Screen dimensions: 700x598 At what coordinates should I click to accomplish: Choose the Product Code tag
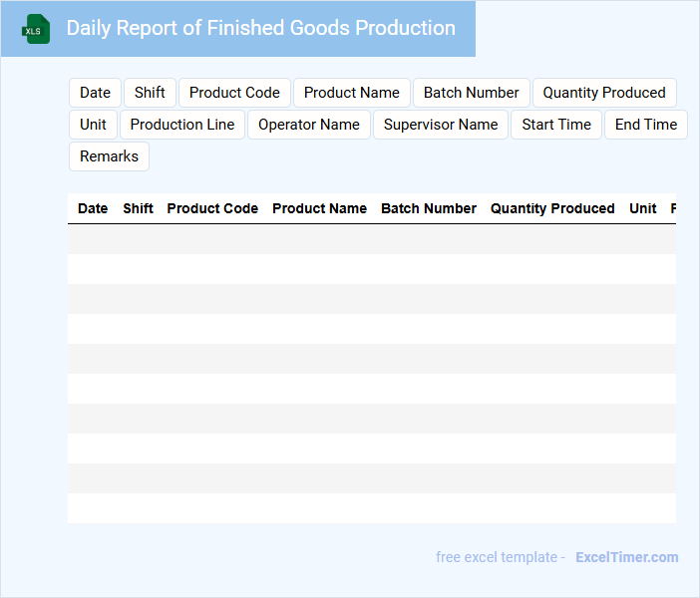234,93
